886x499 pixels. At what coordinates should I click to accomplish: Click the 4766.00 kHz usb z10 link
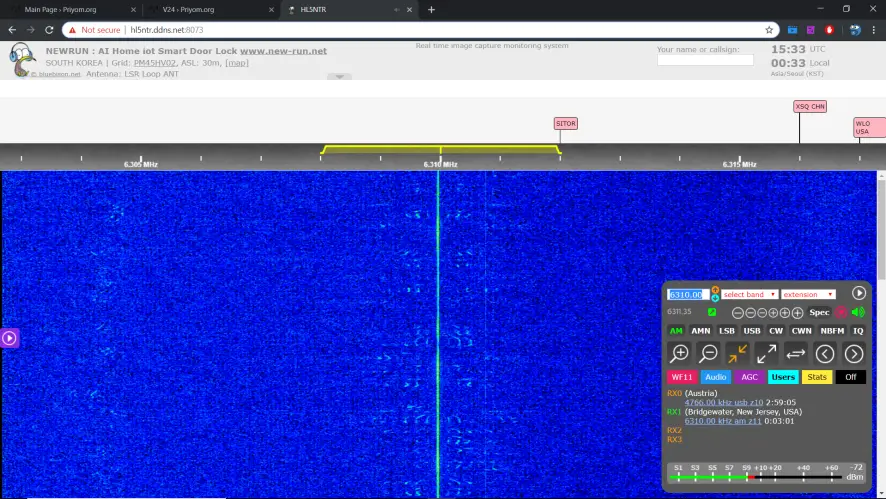tap(722, 402)
